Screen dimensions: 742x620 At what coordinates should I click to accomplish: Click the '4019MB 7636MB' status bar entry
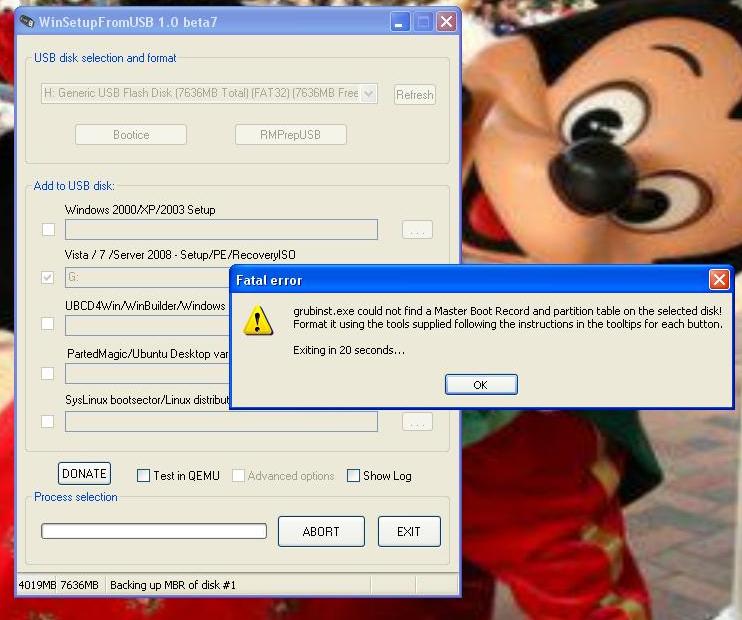(x=58, y=585)
